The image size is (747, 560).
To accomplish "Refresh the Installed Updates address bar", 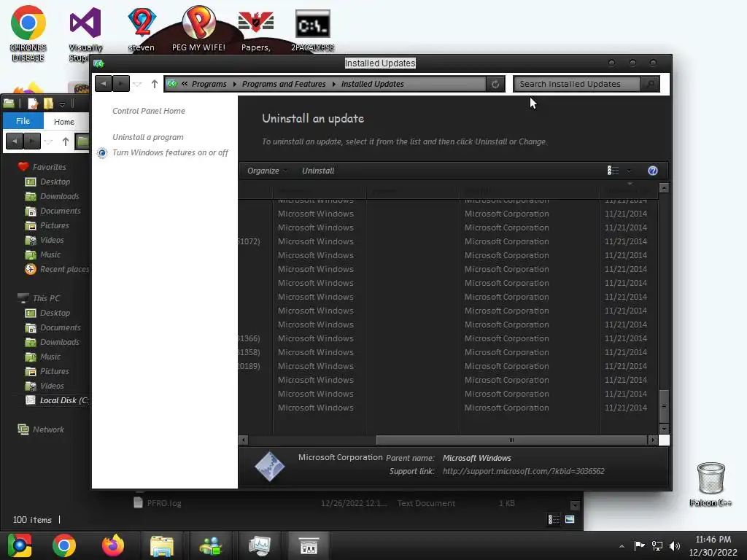I will 495,85.
